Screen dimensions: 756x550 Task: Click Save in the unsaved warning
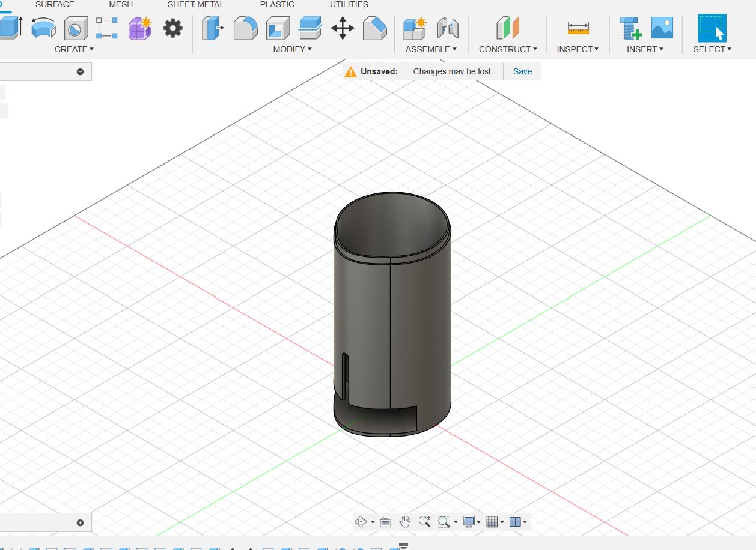(522, 71)
